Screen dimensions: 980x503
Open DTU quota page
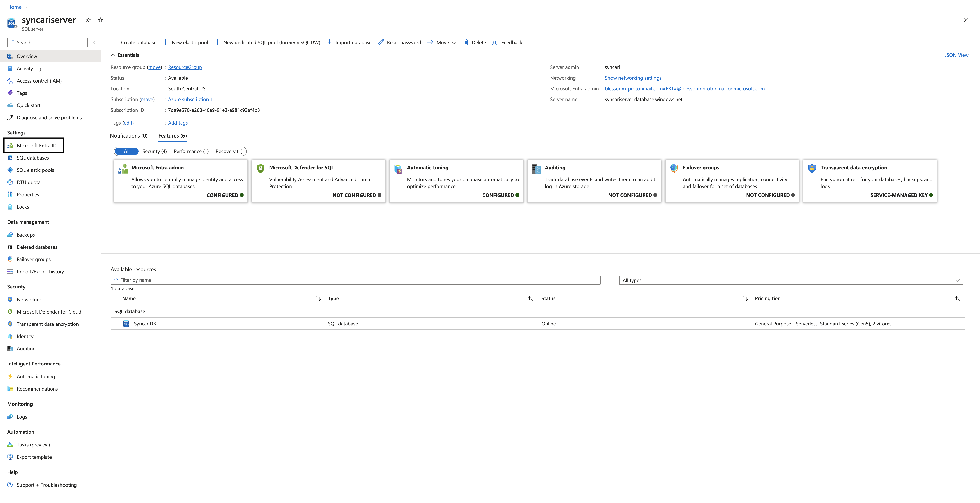point(29,182)
